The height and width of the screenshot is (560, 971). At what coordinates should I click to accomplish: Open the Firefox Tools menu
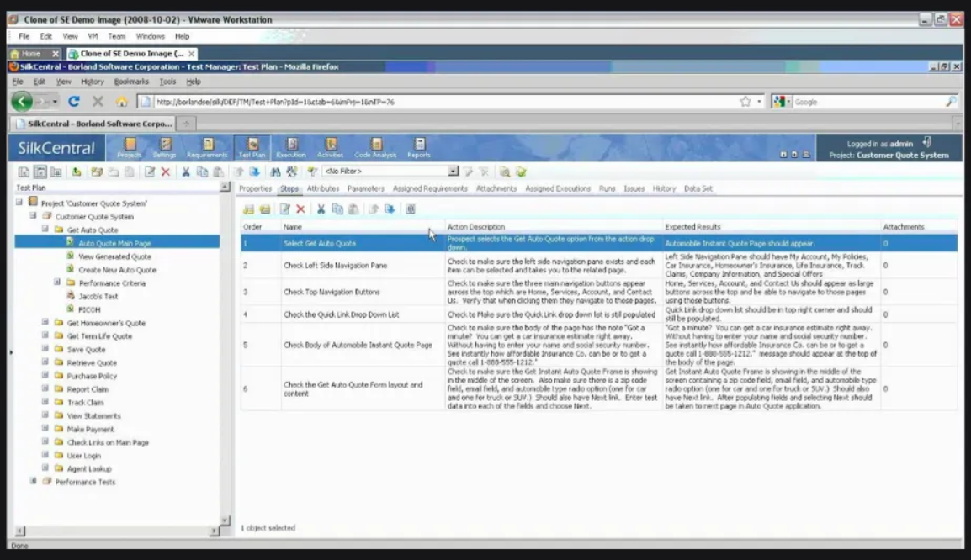click(167, 82)
